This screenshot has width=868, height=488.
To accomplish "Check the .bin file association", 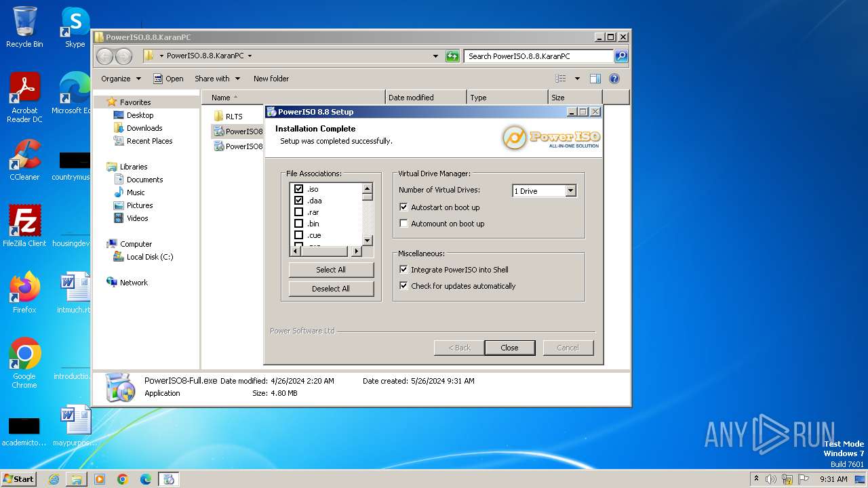I will click(298, 224).
